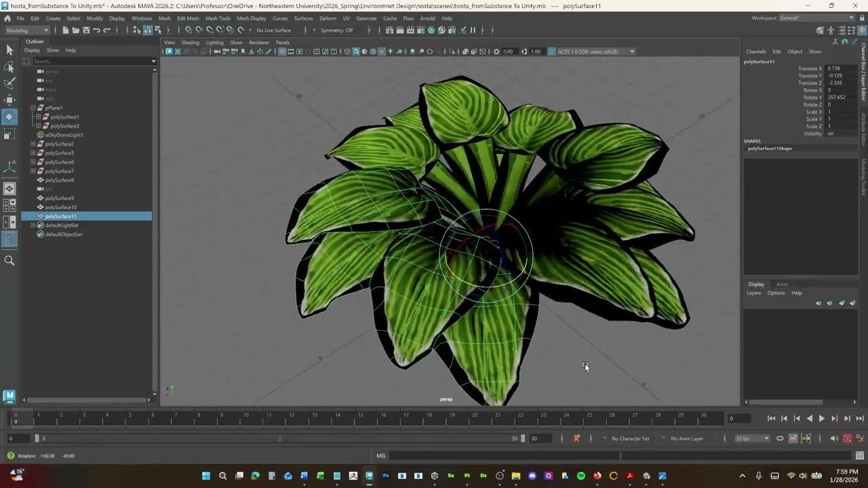The height and width of the screenshot is (488, 868).
Task: Toggle cached playback icon
Action: (793, 439)
